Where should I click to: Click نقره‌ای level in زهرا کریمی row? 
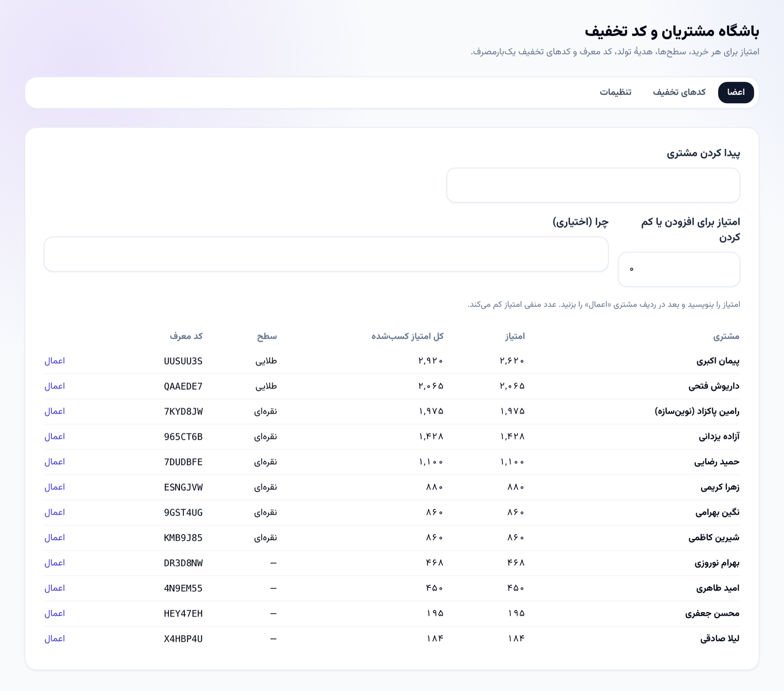[x=266, y=487]
